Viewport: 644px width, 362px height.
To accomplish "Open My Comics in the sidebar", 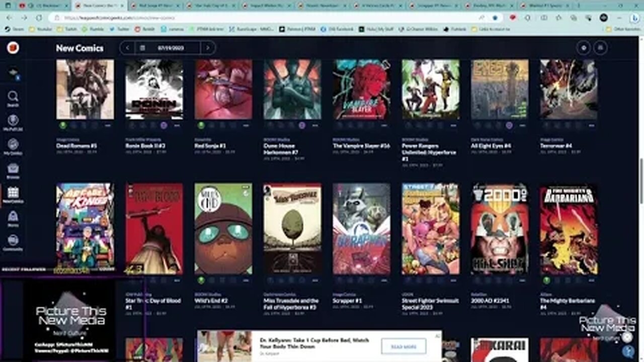I will pos(13,146).
